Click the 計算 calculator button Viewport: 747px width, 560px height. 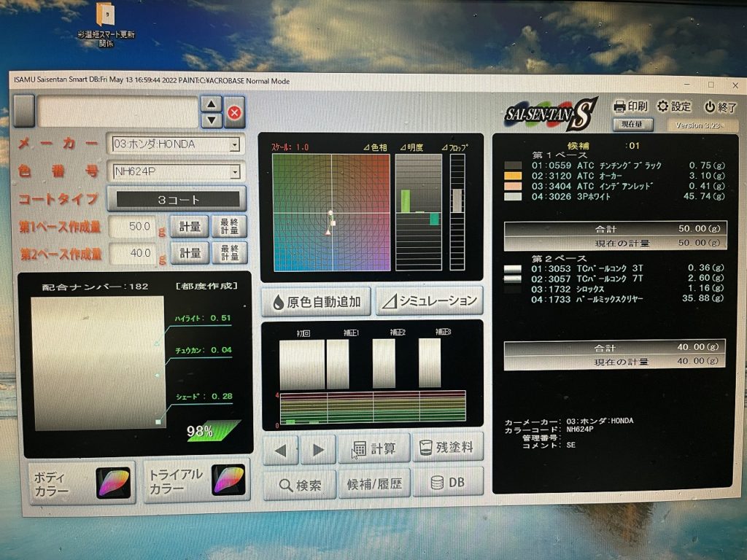(373, 448)
